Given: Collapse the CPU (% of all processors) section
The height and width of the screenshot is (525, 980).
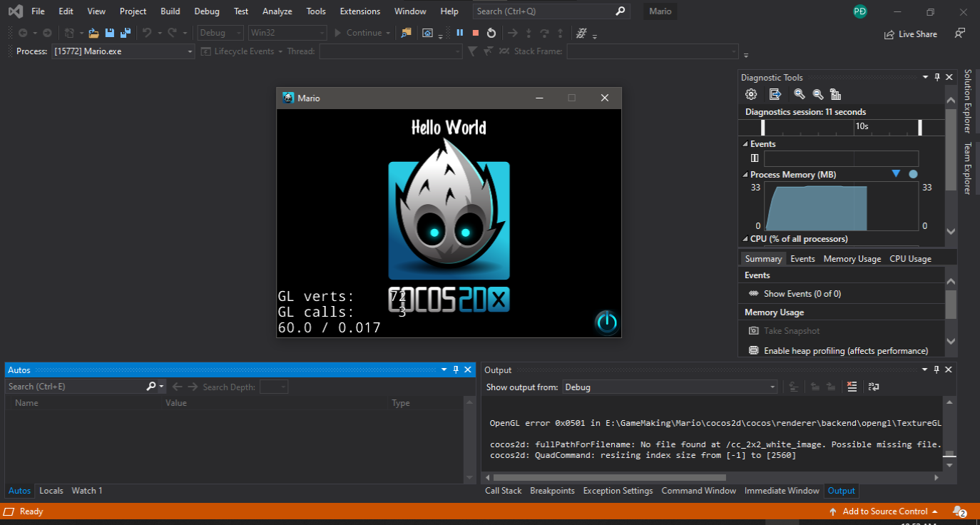Looking at the screenshot, I should point(746,239).
